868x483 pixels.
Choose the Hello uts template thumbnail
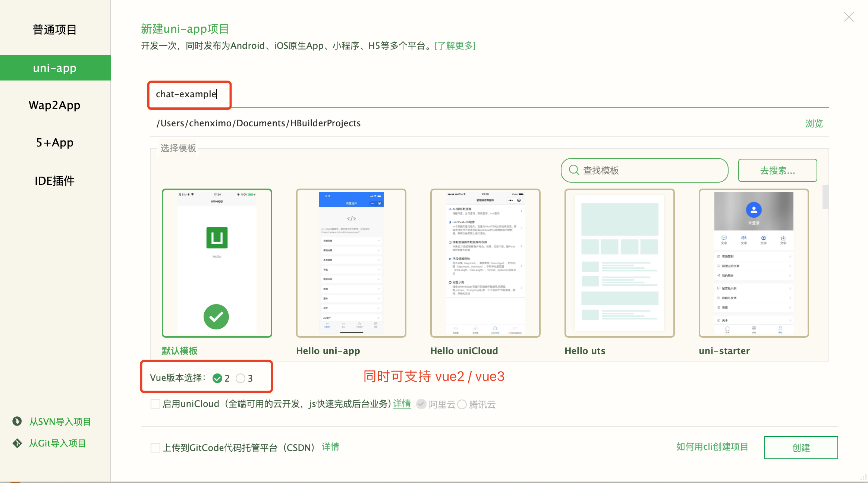pyautogui.click(x=620, y=263)
